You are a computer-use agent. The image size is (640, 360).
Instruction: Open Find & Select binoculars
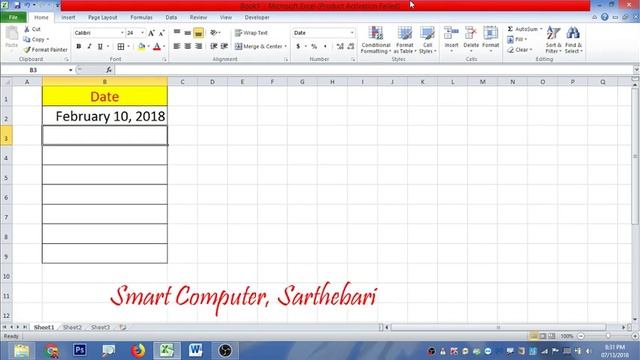click(x=573, y=40)
